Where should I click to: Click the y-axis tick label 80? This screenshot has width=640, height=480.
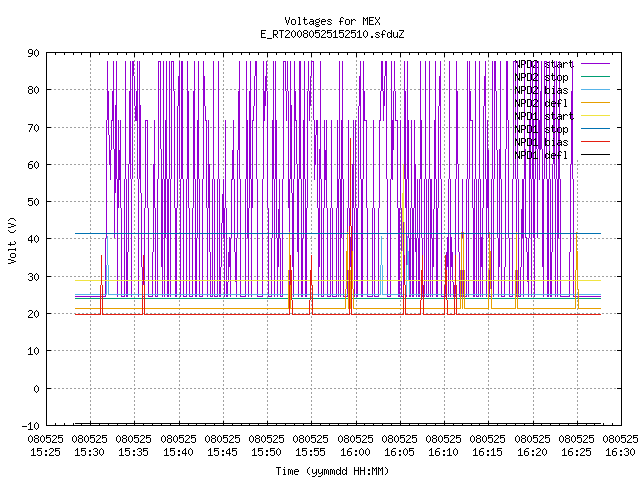click(x=33, y=90)
